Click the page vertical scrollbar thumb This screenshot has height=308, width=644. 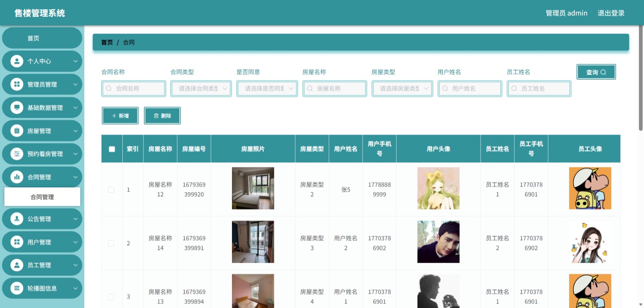click(x=641, y=78)
